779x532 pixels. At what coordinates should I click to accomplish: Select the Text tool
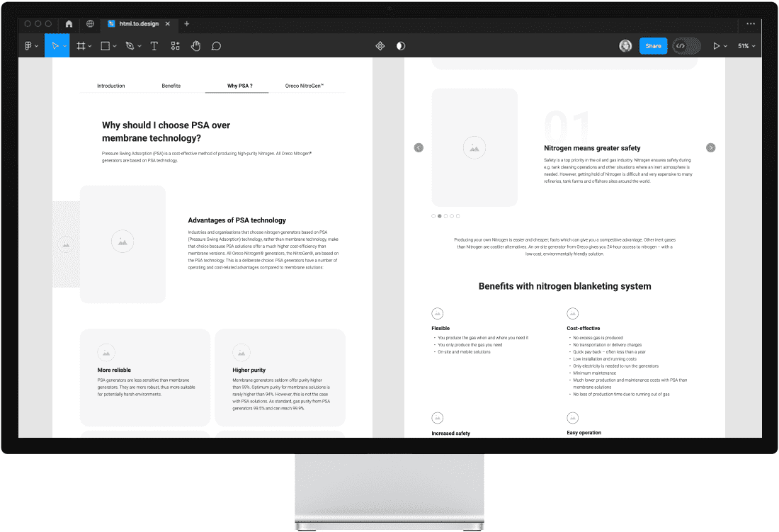tap(154, 46)
